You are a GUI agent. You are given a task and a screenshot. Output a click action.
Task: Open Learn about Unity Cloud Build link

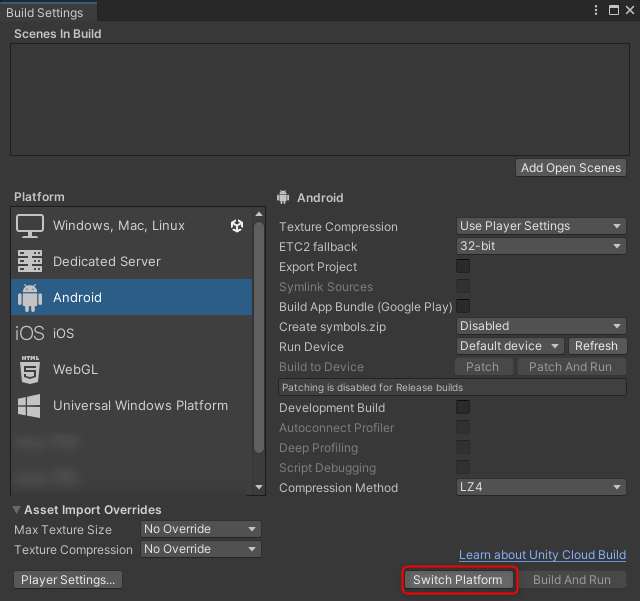coord(542,555)
